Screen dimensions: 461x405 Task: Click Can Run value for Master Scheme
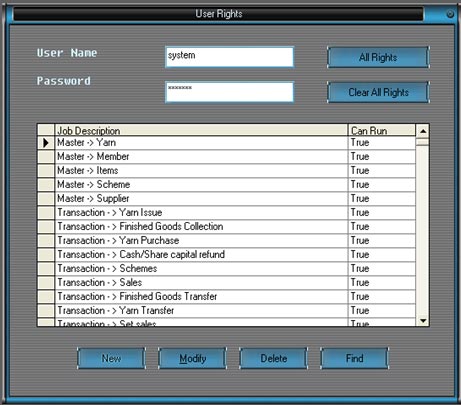382,185
